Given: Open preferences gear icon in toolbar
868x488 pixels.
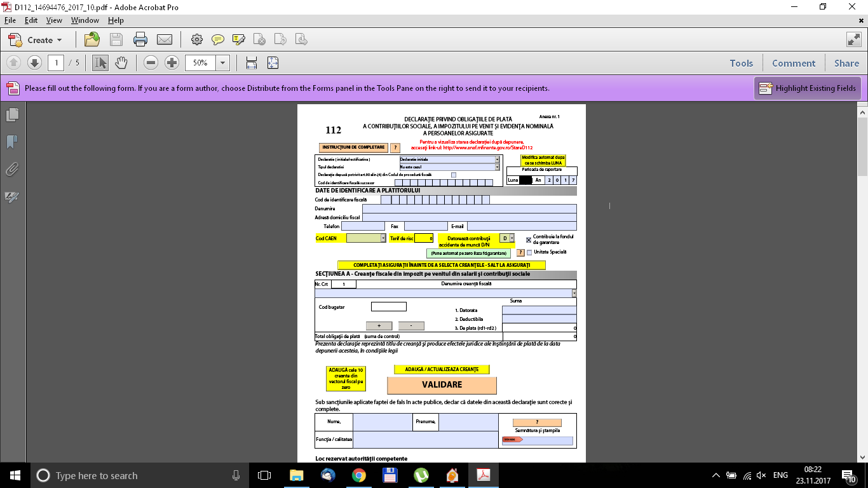Looking at the screenshot, I should click(196, 39).
